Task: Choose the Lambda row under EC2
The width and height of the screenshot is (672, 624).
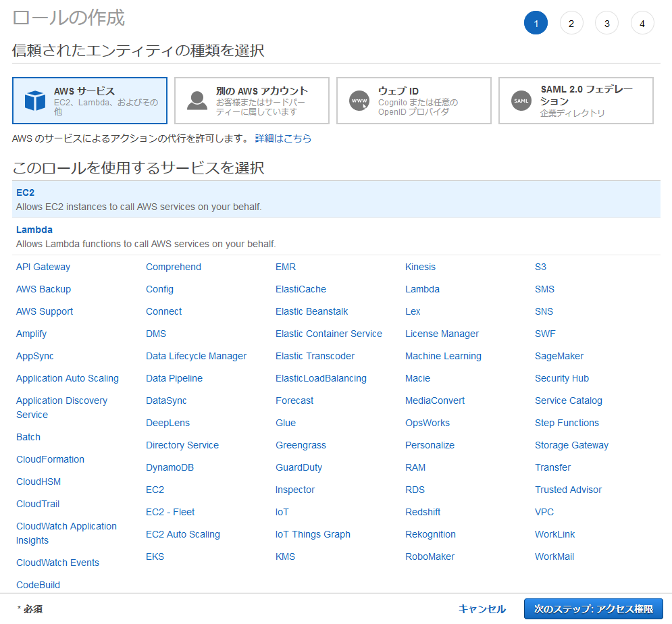Action: (336, 236)
